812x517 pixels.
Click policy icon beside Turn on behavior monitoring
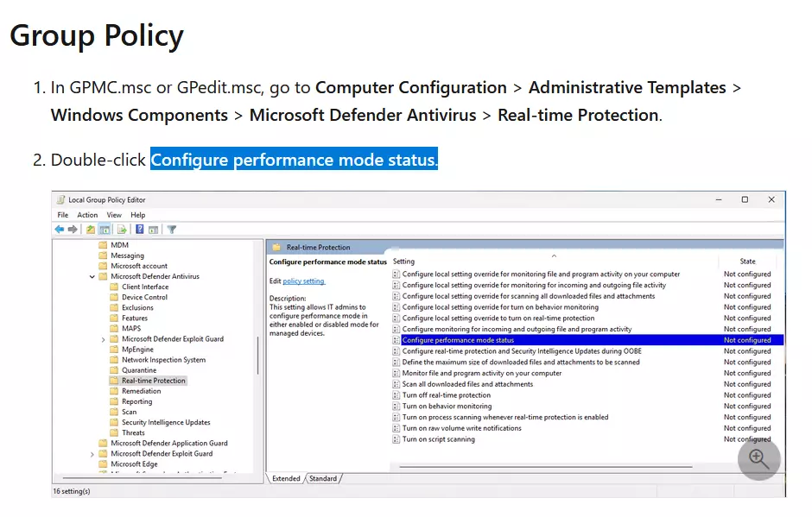tap(396, 407)
